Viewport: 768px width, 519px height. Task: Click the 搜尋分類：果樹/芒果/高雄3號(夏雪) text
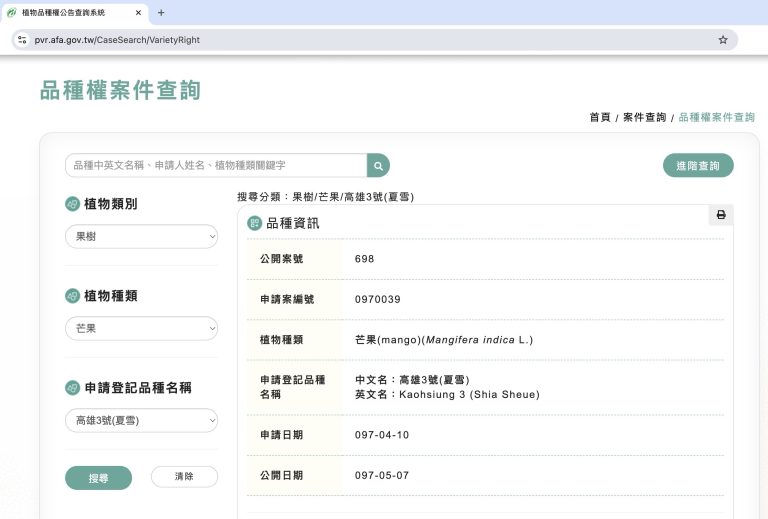click(x=326, y=197)
